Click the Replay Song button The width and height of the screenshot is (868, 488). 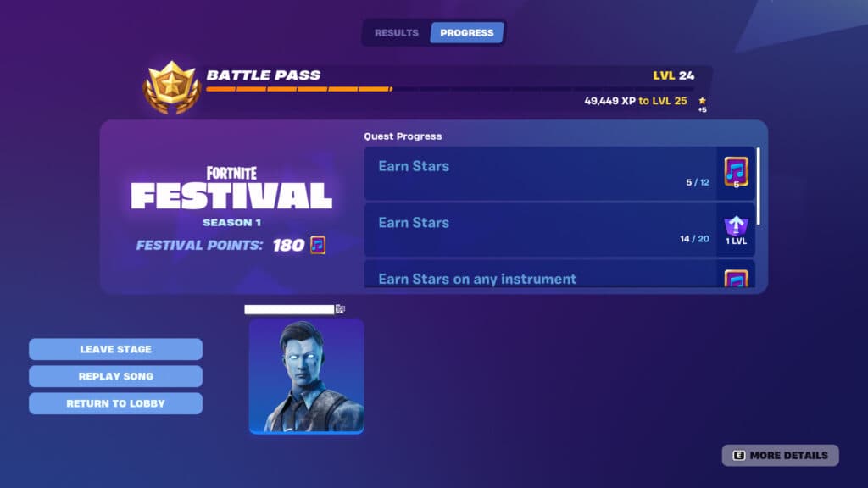pos(115,376)
